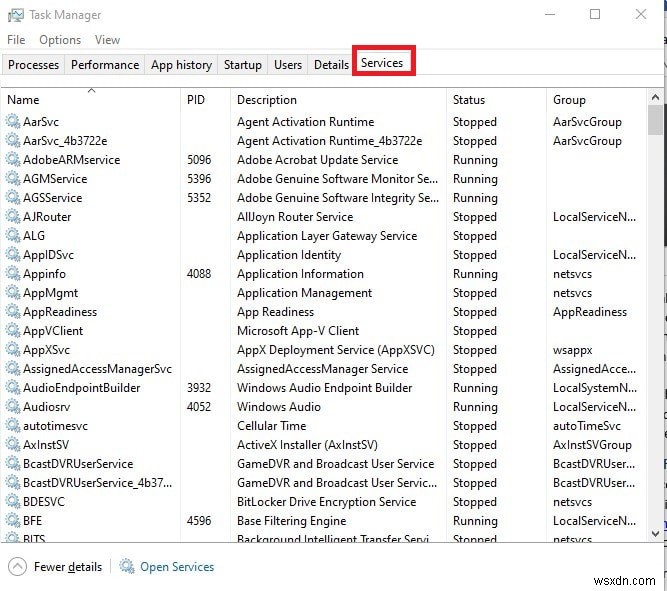667x591 pixels.
Task: Select the Adobe Acrobat Update Service description
Action: tap(317, 160)
